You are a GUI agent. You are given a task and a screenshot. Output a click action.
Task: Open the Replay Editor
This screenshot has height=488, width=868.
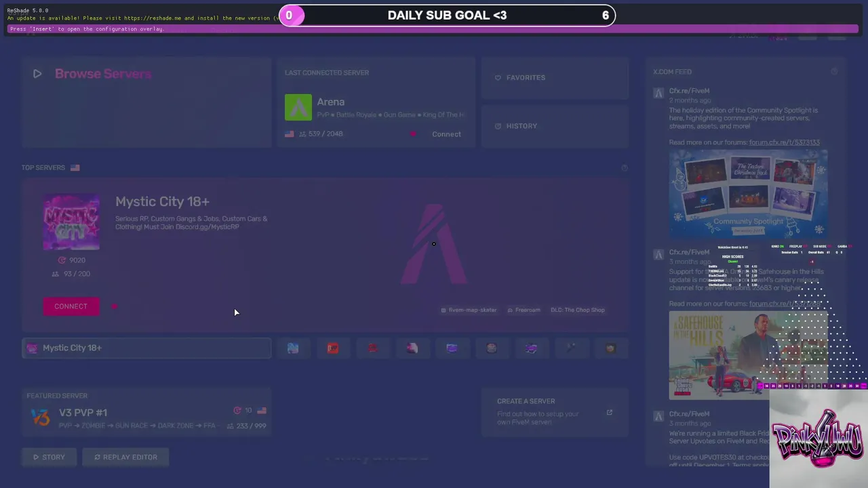(125, 457)
